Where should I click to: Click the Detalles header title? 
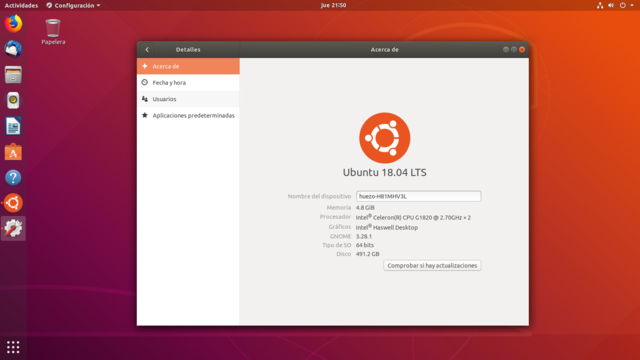point(188,49)
